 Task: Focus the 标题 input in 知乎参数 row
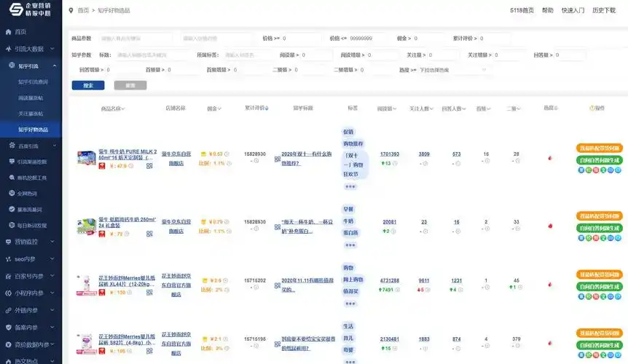(x=152, y=55)
